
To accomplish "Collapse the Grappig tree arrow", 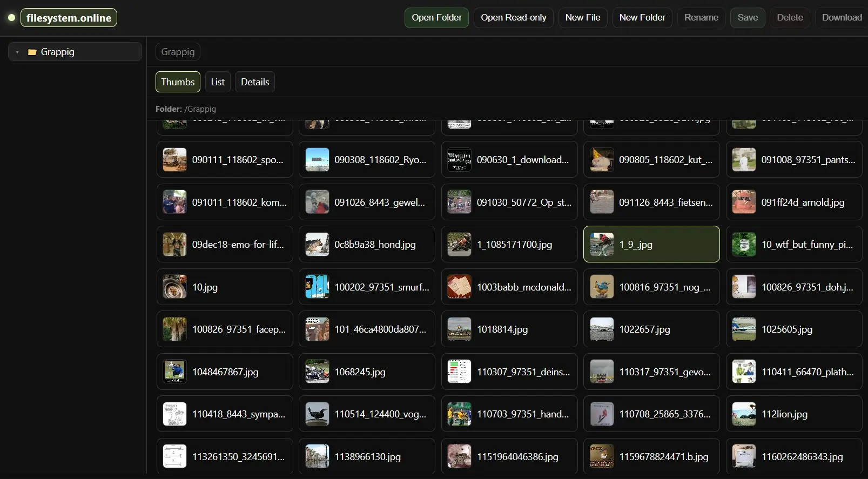I will point(17,52).
